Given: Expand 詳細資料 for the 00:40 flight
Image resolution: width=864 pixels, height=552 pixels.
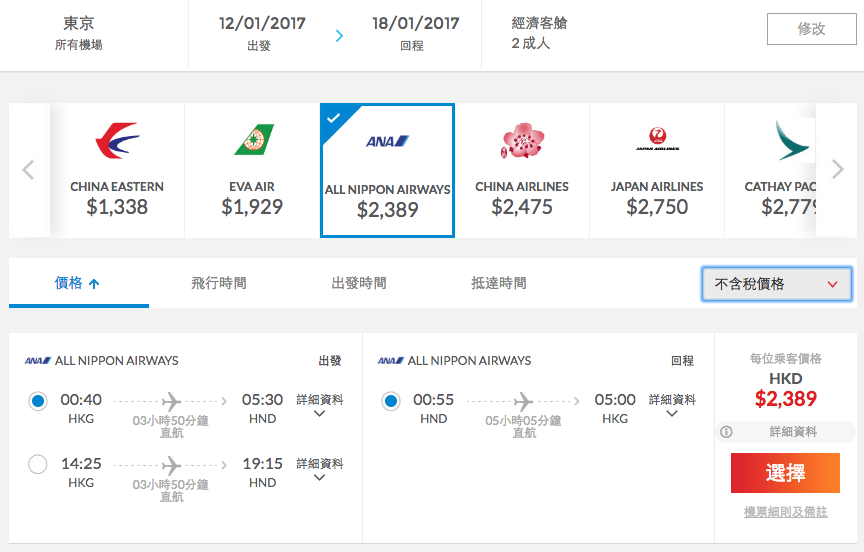Looking at the screenshot, I should coord(320,405).
